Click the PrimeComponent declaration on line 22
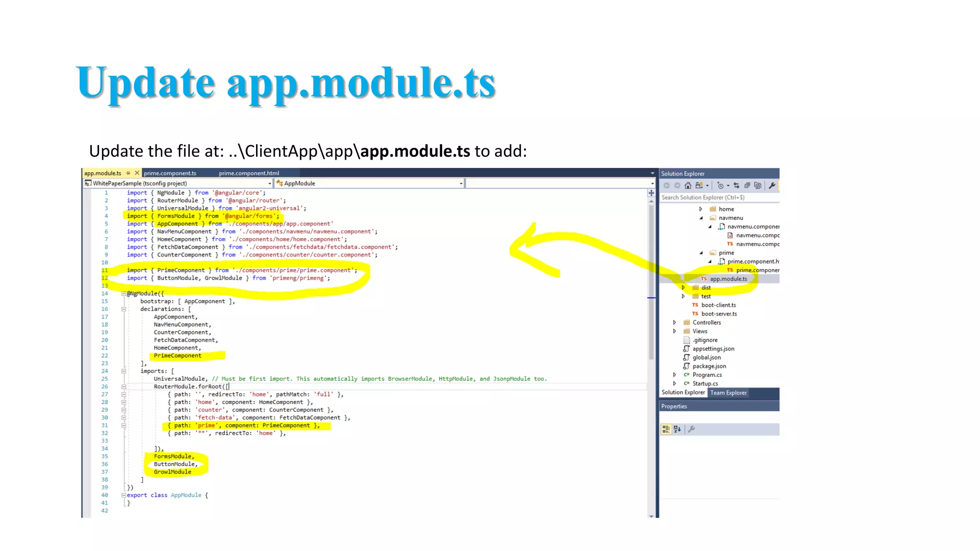The height and width of the screenshot is (551, 980). tap(178, 356)
